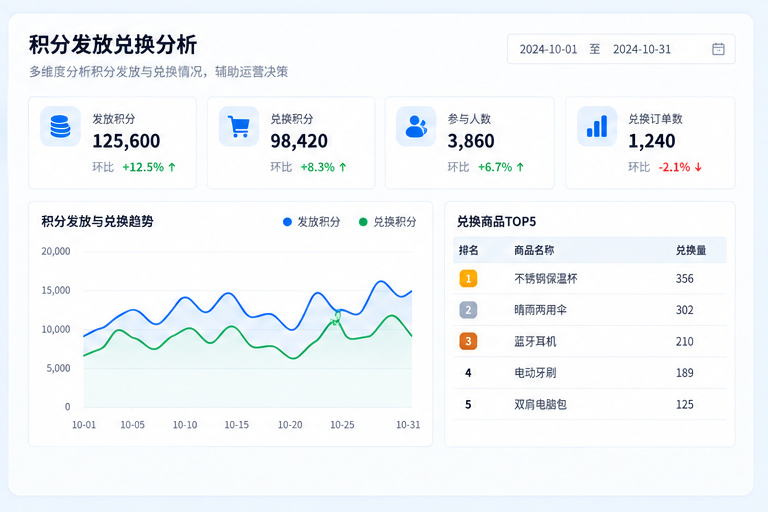
Task: Select the 双肩电脑包 product row
Action: pos(590,404)
